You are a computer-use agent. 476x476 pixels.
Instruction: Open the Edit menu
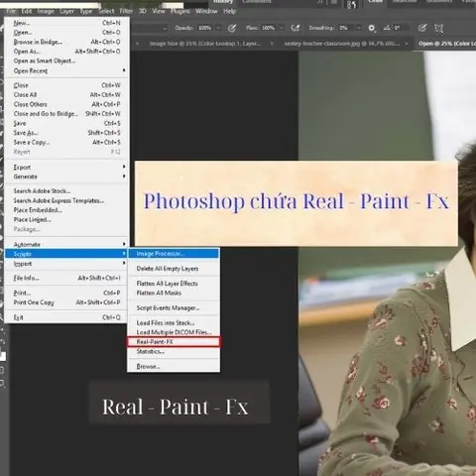coord(27,11)
